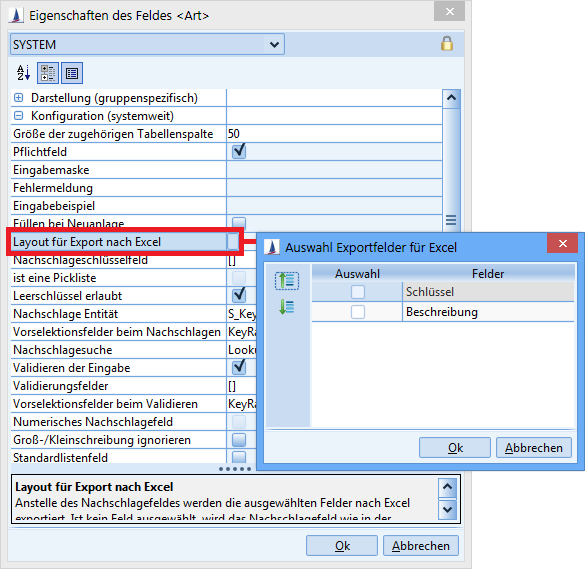Close the Eigenschaften des Feldes window
This screenshot has height=569, width=585.
(x=450, y=12)
